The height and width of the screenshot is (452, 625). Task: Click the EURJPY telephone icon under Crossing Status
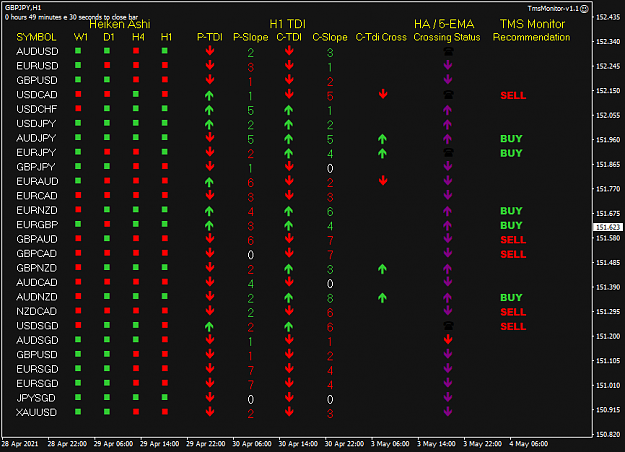448,152
